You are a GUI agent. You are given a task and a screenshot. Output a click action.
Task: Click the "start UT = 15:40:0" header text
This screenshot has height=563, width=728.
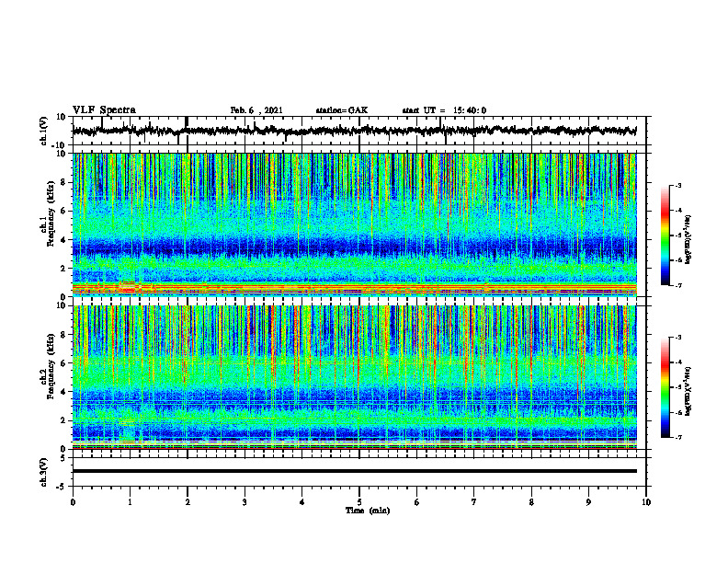coord(444,110)
